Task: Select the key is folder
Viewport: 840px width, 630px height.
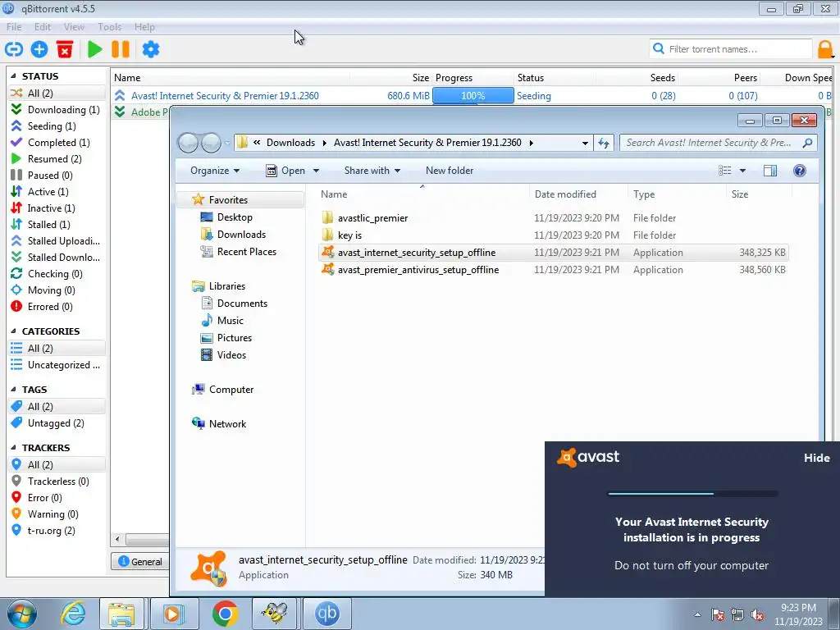Action: (349, 235)
